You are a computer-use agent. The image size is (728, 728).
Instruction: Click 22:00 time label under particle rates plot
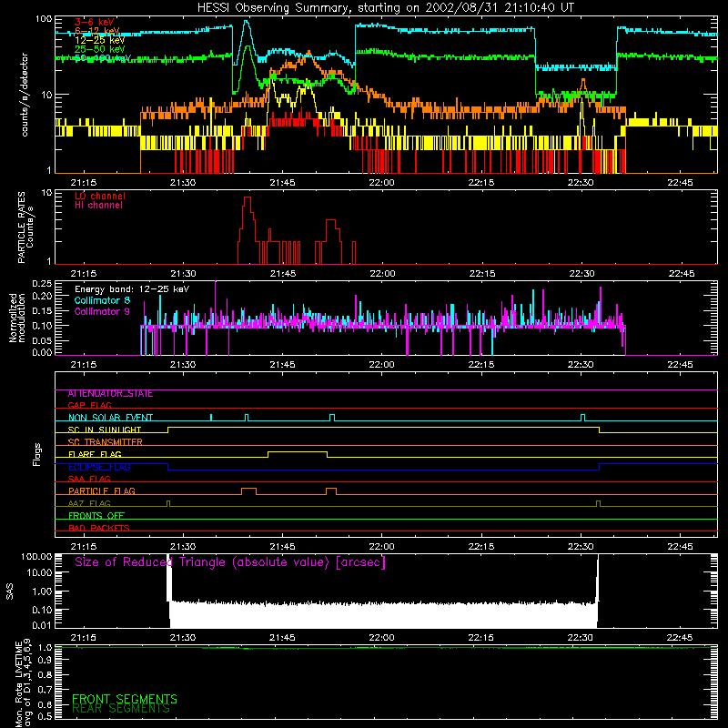click(x=382, y=274)
